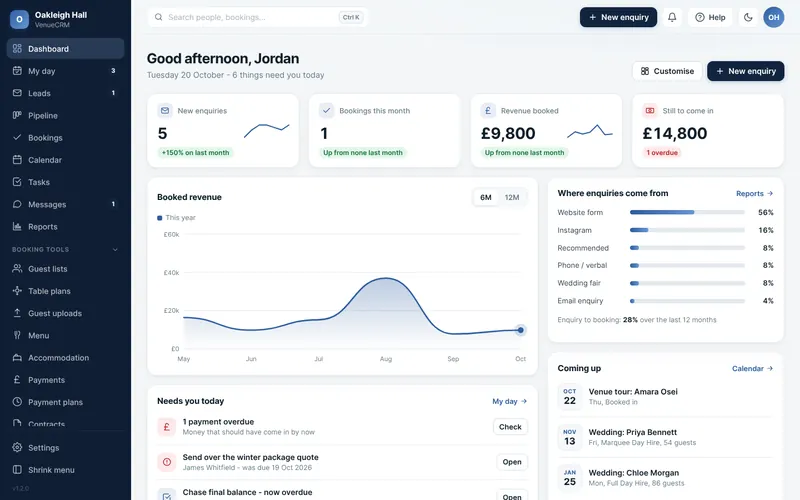Open Venue tour: Amara Osei event

pos(665,396)
